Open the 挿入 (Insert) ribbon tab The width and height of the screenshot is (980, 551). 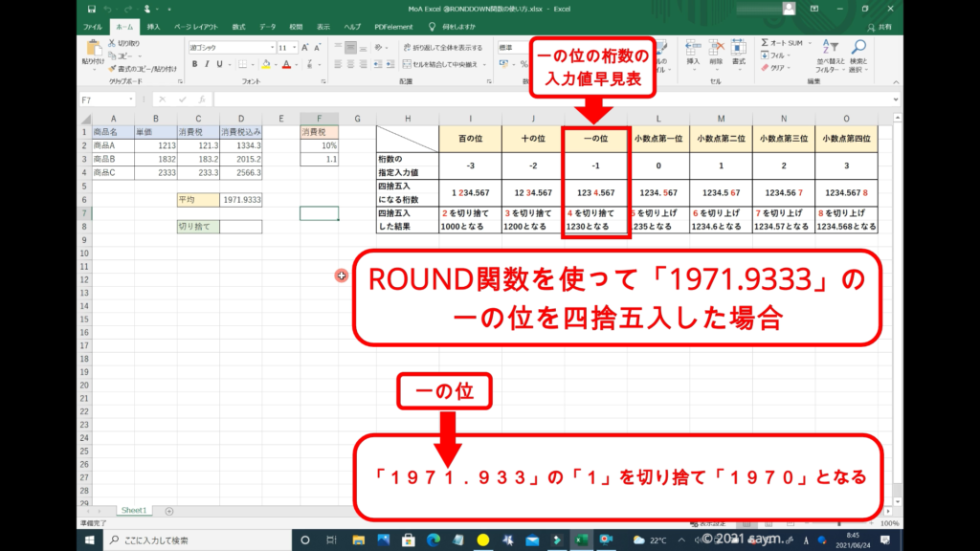[153, 27]
